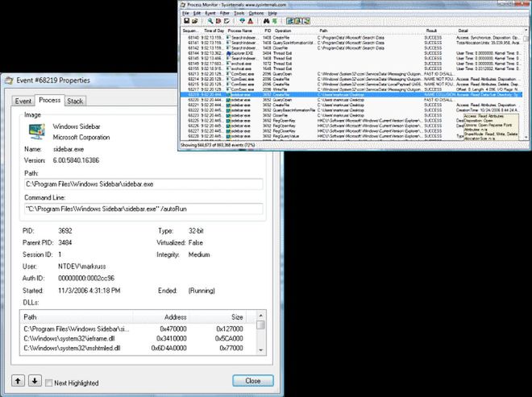532x397 pixels.
Task: Open the File menu in Process Monitor
Action: coord(186,13)
